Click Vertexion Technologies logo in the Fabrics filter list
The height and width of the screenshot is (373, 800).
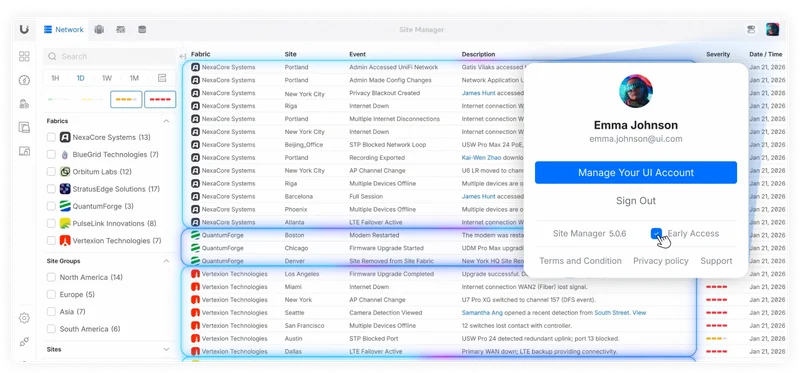(x=65, y=240)
